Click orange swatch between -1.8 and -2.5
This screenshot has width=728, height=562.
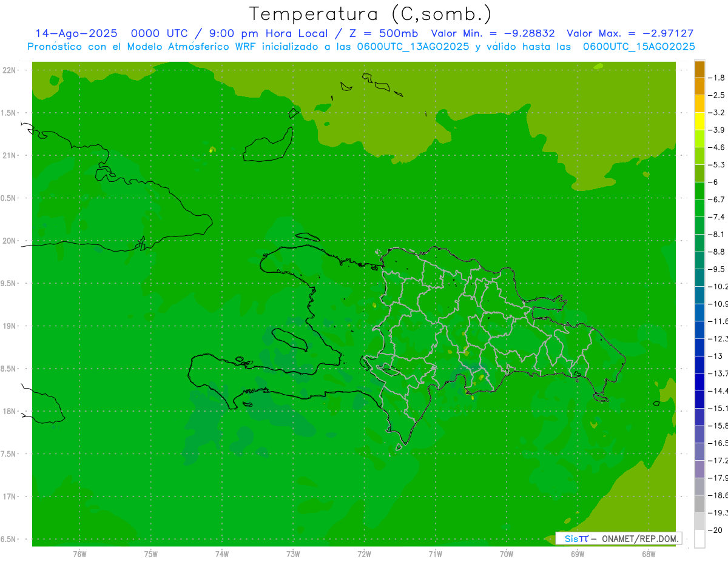(x=699, y=86)
